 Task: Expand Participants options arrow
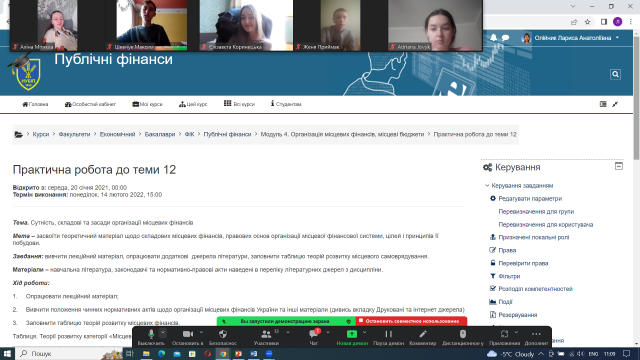[x=288, y=333]
